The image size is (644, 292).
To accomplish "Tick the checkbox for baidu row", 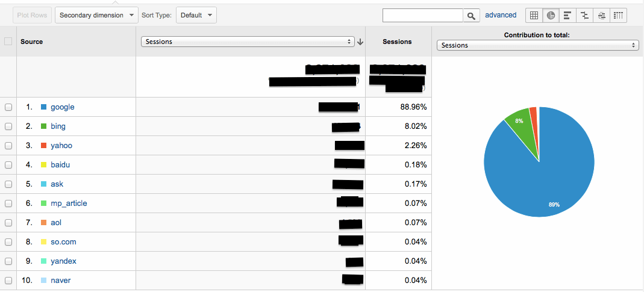I will pyautogui.click(x=8, y=165).
